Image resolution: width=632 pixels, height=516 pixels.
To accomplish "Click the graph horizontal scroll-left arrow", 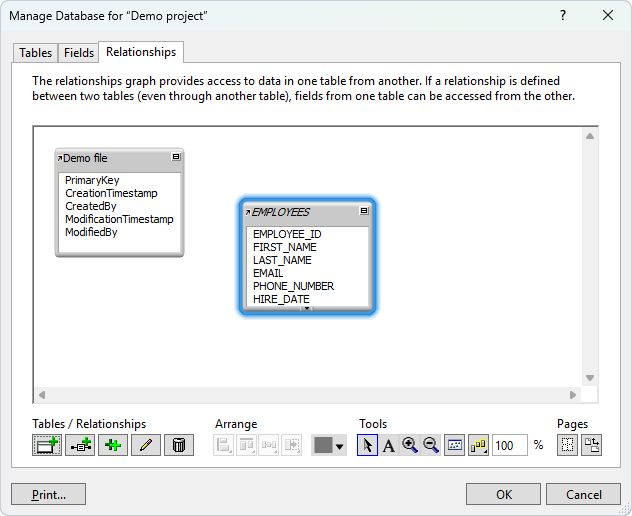I will click(x=42, y=395).
